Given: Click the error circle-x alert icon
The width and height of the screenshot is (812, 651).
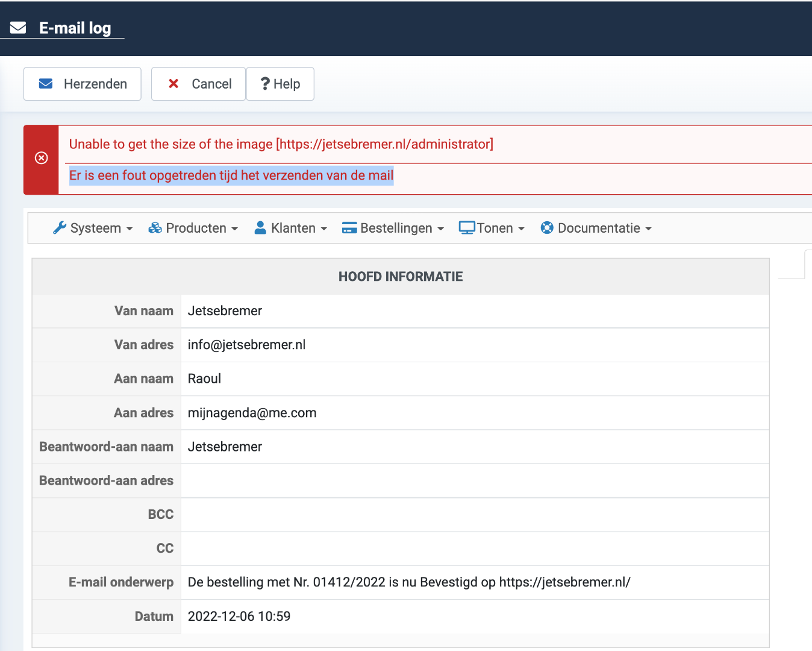Looking at the screenshot, I should coord(42,158).
